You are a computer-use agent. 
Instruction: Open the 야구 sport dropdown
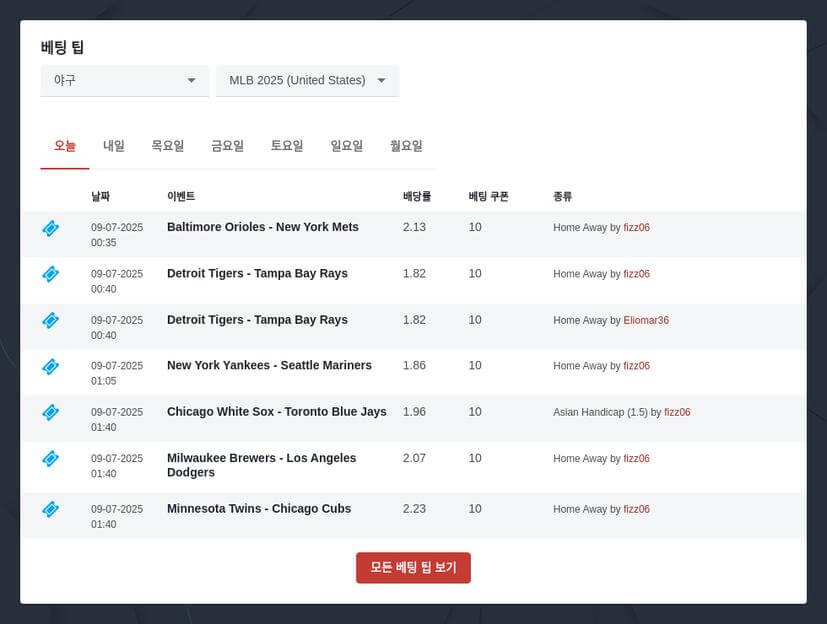point(124,81)
